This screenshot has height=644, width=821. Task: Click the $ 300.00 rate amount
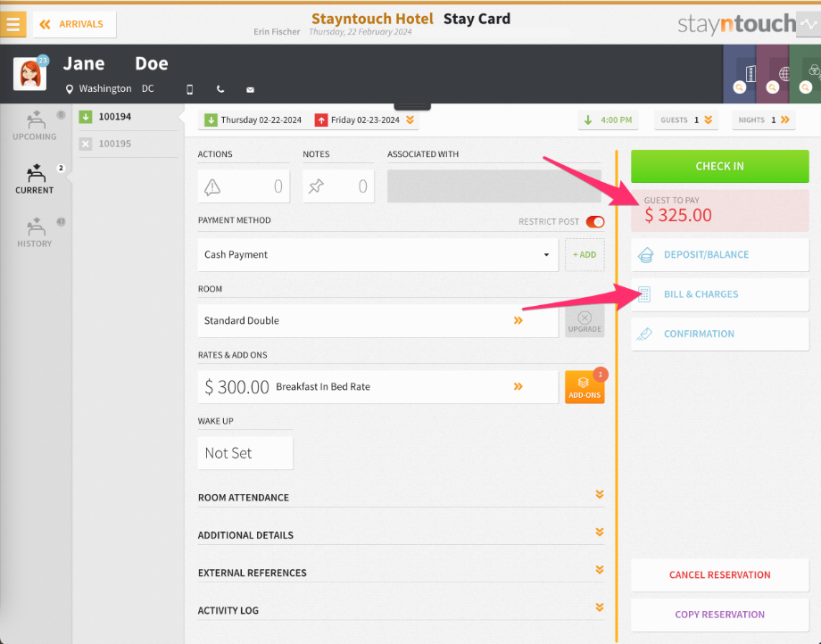pos(236,387)
